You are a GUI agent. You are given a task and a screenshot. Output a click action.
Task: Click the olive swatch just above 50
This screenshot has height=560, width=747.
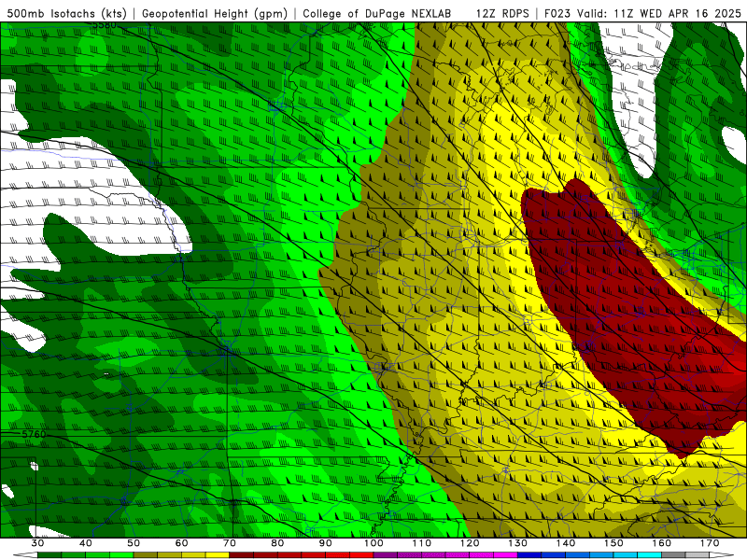click(146, 555)
